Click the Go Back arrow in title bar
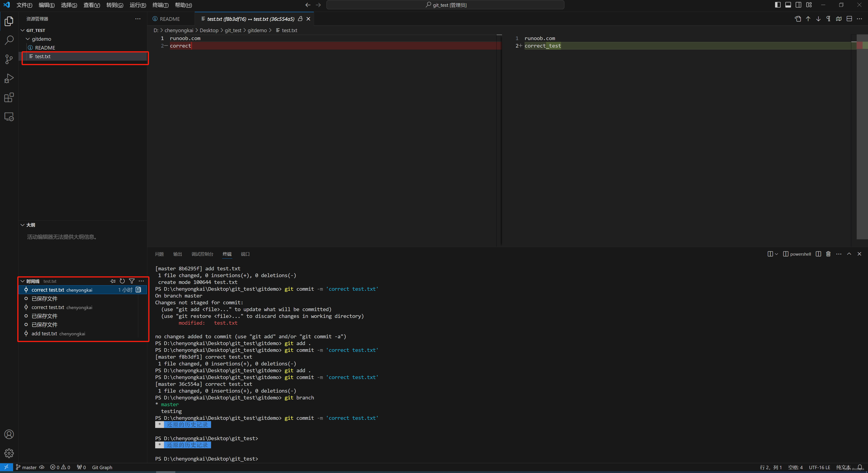Image resolution: width=868 pixels, height=473 pixels. pyautogui.click(x=308, y=5)
